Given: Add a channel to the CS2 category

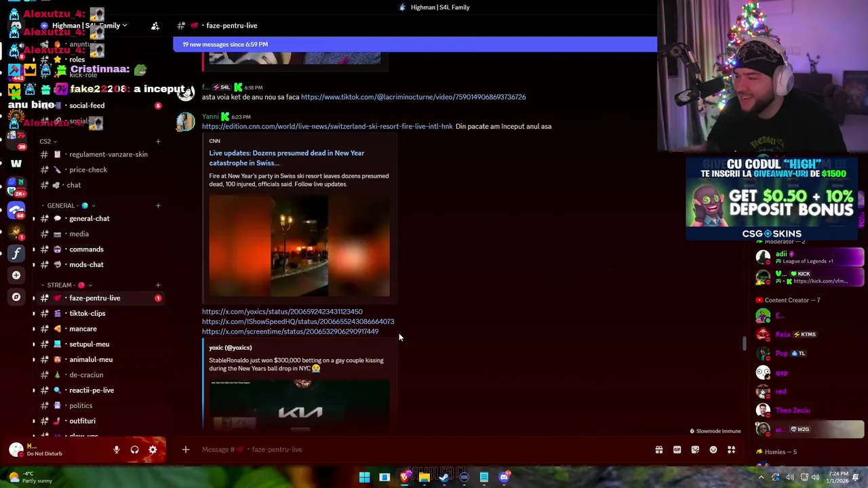Looking at the screenshot, I should [x=158, y=141].
